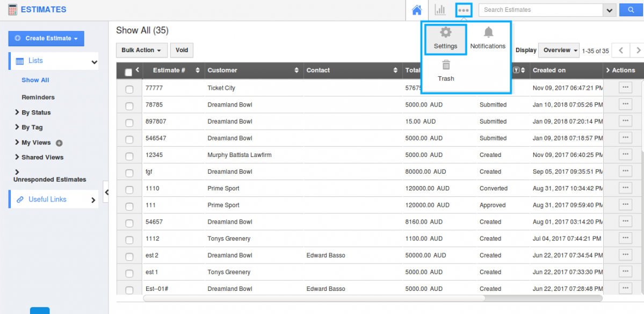Open actions menu for estimate 111
Image resolution: width=644 pixels, height=314 pixels.
coord(625,204)
